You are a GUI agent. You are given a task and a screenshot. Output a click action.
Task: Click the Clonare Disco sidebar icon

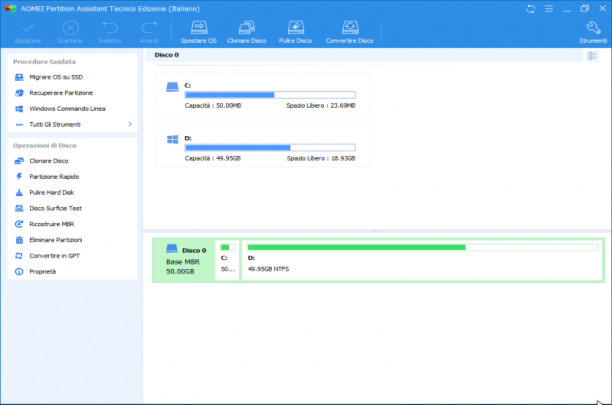click(x=19, y=161)
